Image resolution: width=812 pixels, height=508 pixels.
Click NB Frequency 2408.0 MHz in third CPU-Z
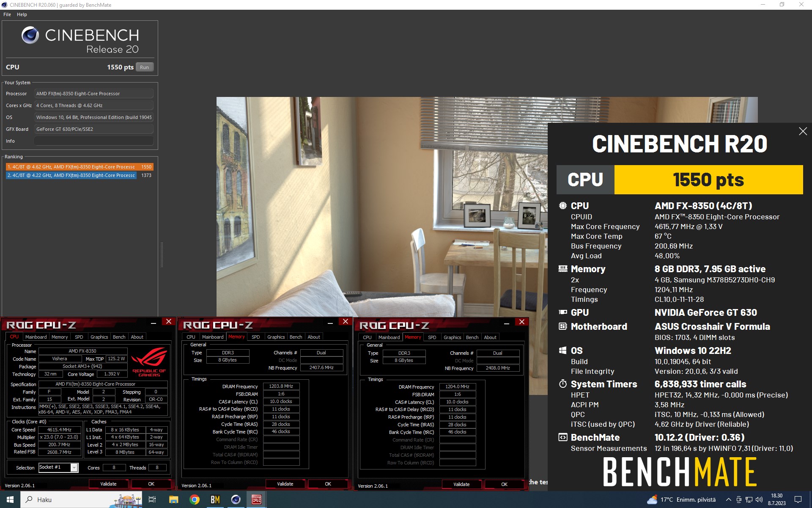click(x=498, y=368)
